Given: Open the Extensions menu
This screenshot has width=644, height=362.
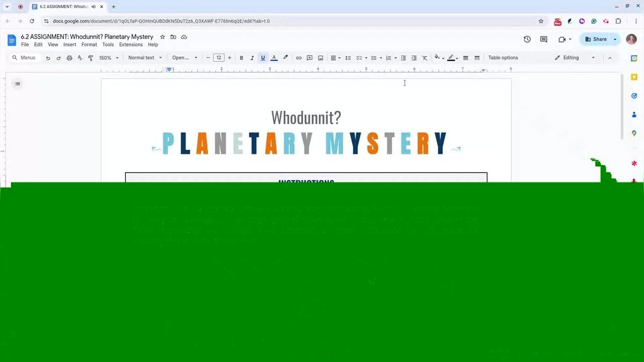Looking at the screenshot, I should (131, 45).
